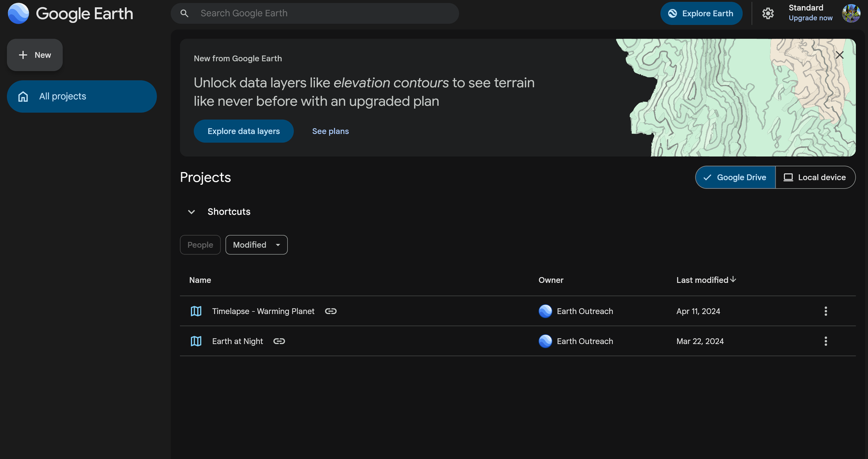The height and width of the screenshot is (459, 868).
Task: Click Explore data layers button
Action: click(x=244, y=131)
